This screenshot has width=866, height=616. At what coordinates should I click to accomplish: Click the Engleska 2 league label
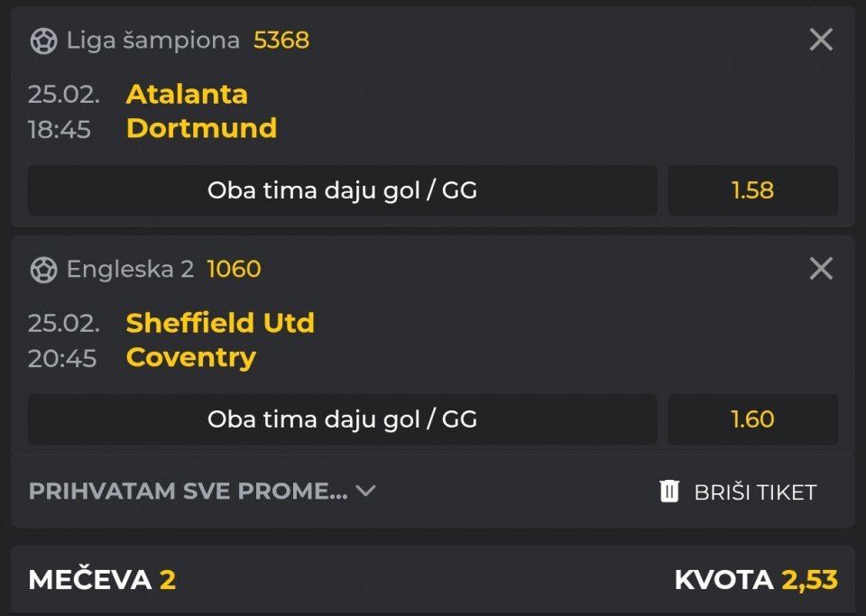coord(130,270)
